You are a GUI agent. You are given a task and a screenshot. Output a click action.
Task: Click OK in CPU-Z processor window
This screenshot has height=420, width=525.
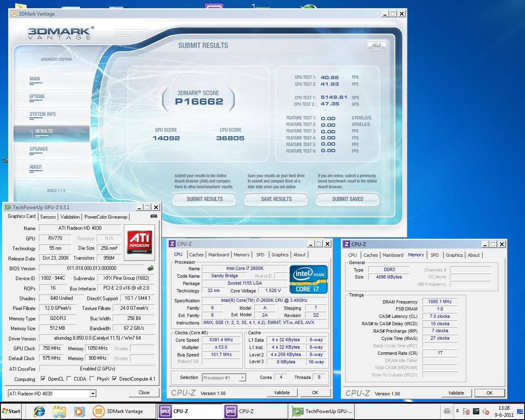tap(315, 393)
